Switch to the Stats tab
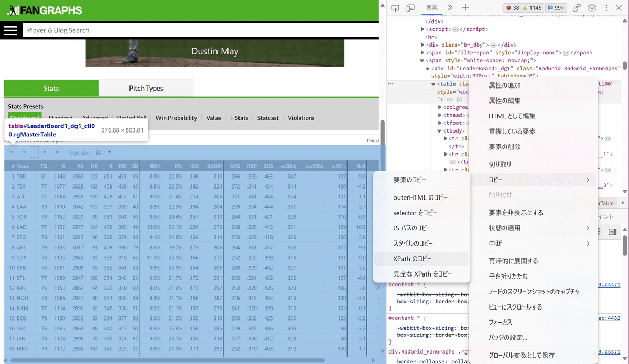This screenshot has height=364, width=629. coord(51,88)
